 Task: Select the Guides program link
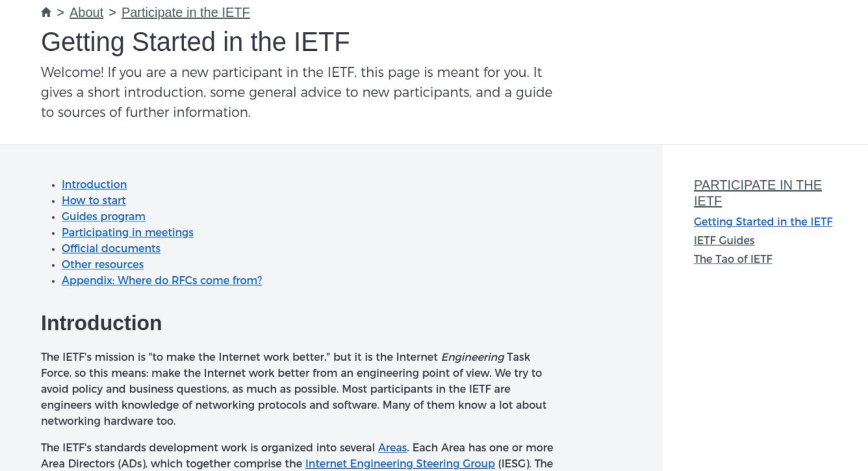click(103, 216)
